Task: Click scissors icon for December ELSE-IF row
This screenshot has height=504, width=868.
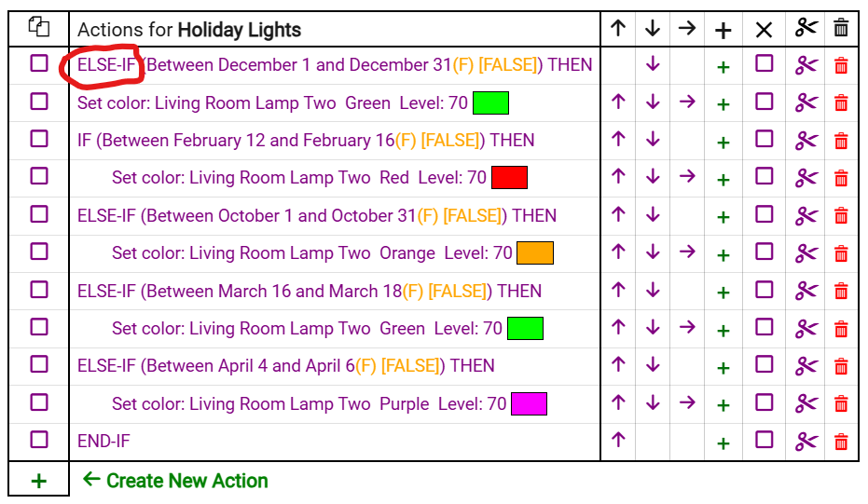Action: (806, 65)
